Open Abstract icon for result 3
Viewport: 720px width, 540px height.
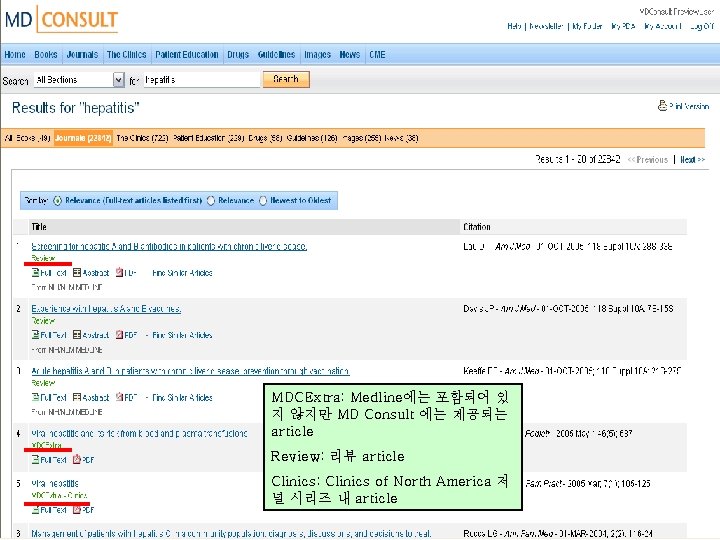(x=77, y=397)
